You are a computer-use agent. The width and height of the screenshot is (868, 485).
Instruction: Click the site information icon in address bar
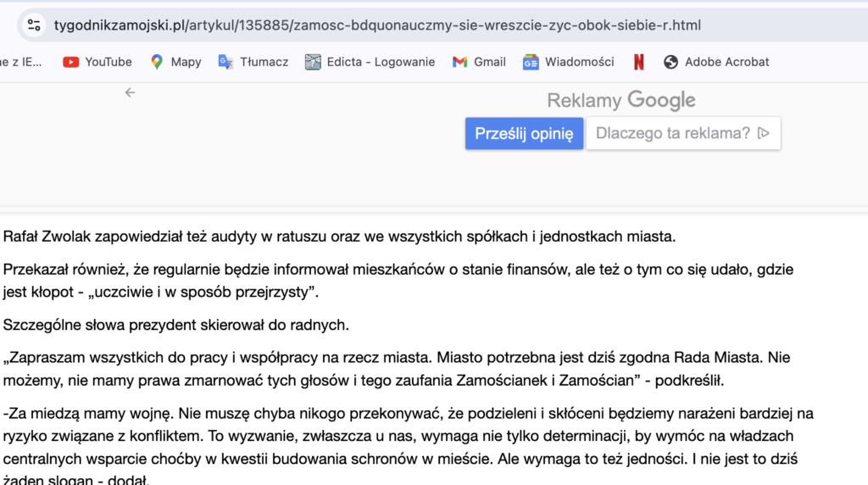click(x=34, y=25)
